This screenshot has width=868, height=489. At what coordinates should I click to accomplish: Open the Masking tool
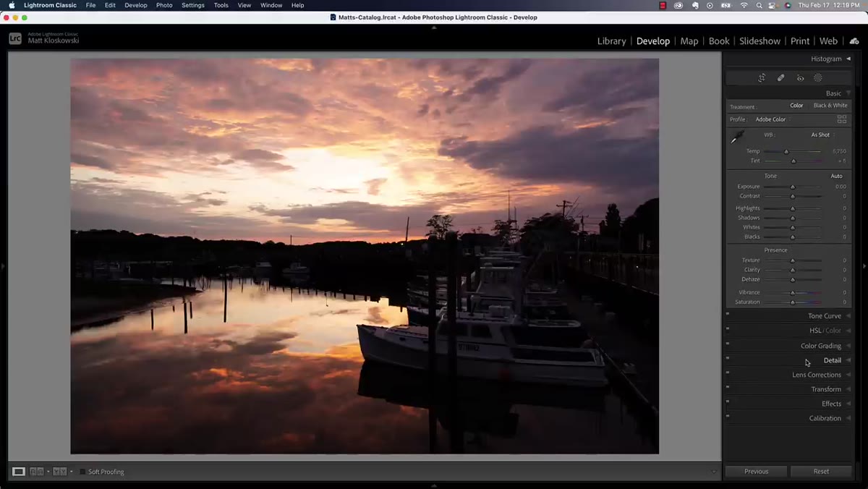(x=818, y=78)
